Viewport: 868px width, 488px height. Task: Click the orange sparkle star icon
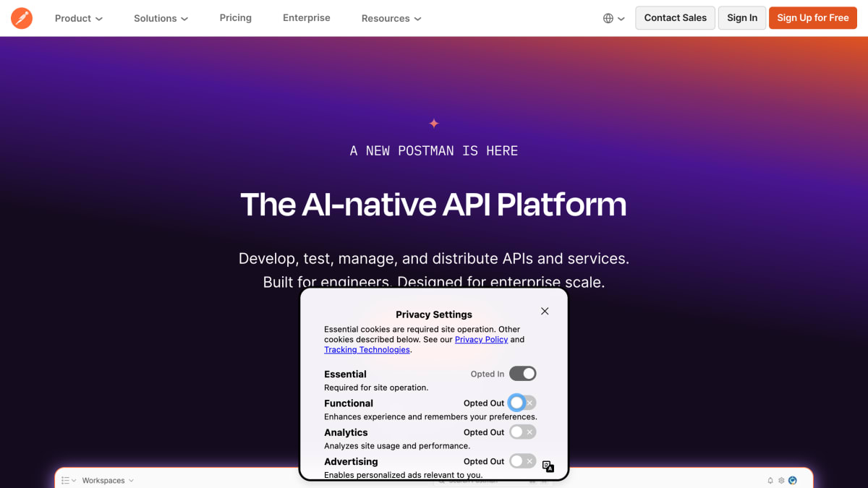click(x=434, y=124)
